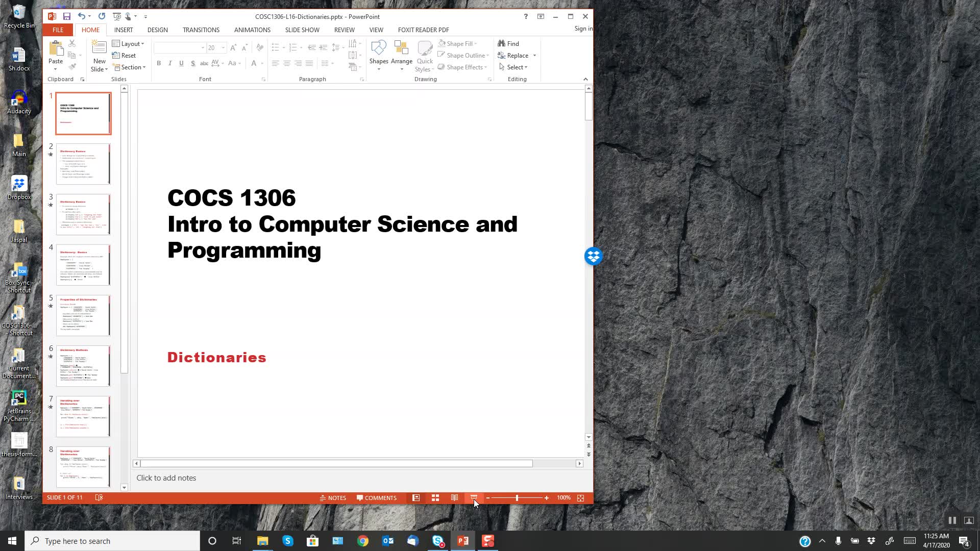Open the Section dropdown
Viewport: 980px width, 551px height.
tap(130, 67)
